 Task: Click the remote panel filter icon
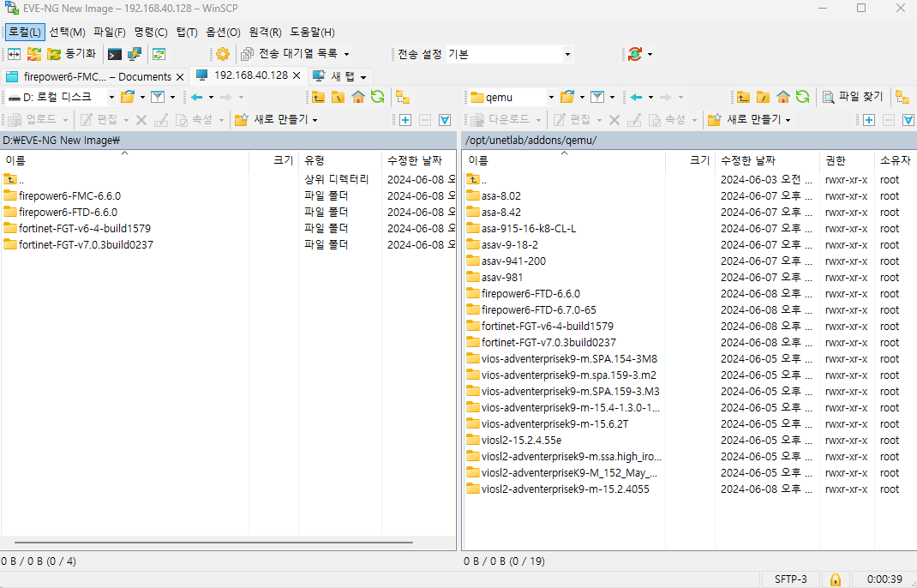pos(597,97)
